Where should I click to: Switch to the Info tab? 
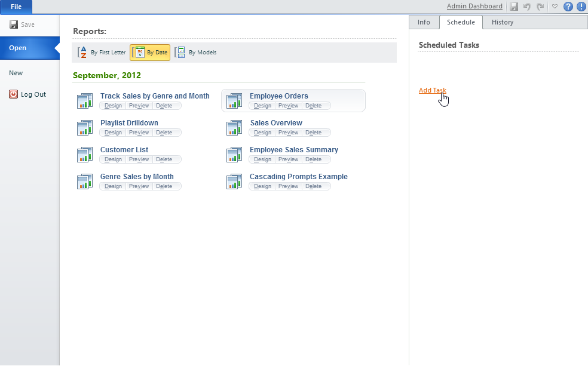(x=424, y=22)
